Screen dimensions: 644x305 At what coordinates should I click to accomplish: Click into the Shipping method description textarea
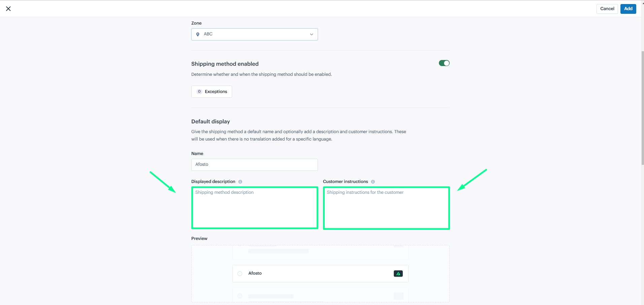coord(255,208)
